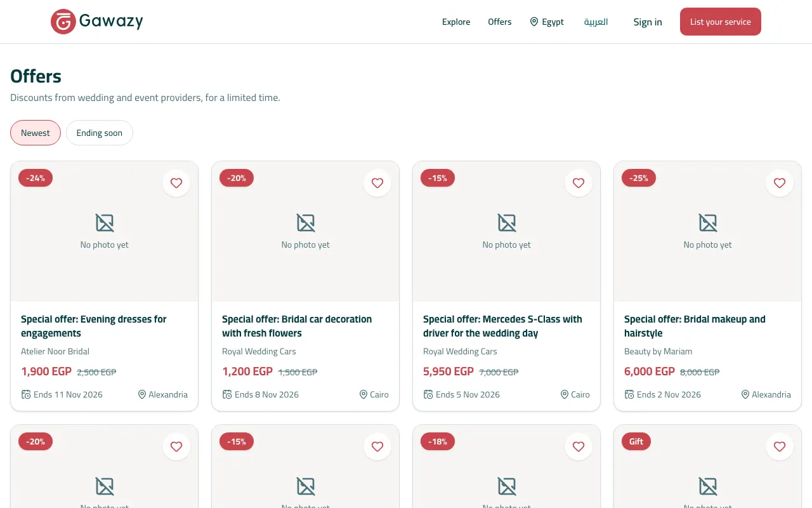The width and height of the screenshot is (812, 508).
Task: Favorite the Mercedes S-Class offer
Action: (579, 183)
